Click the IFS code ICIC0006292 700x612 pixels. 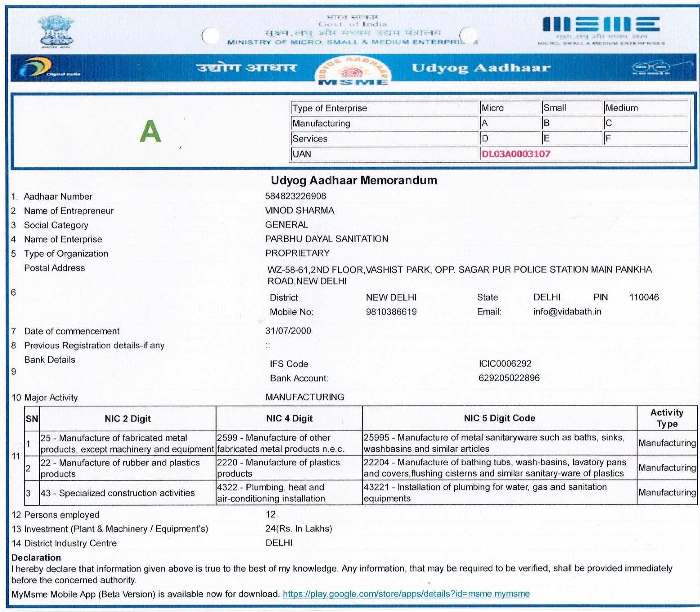505,363
